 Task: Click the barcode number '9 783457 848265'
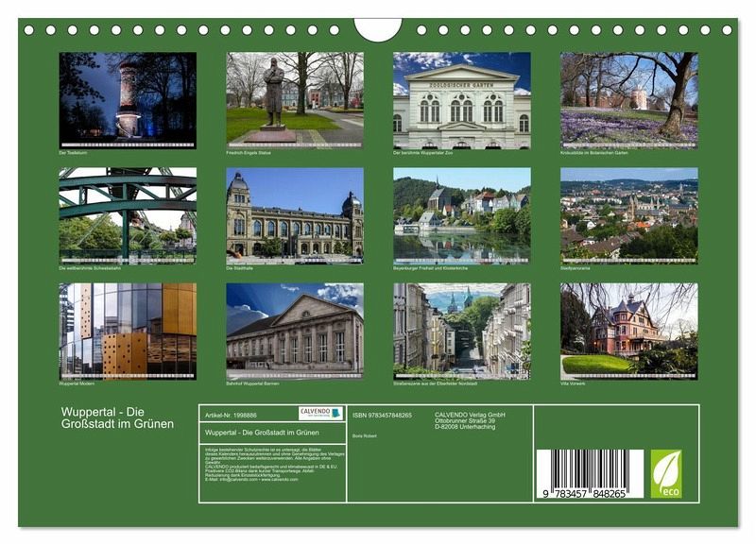coord(584,494)
